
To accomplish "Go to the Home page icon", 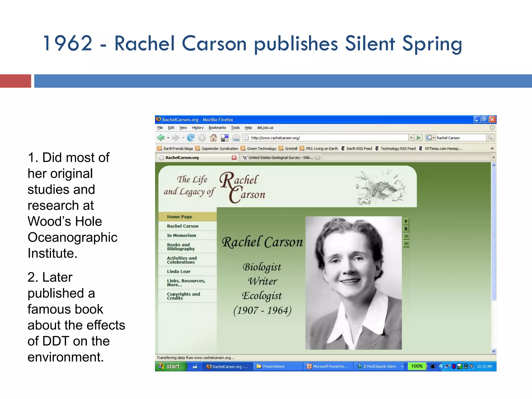I will click(213, 138).
